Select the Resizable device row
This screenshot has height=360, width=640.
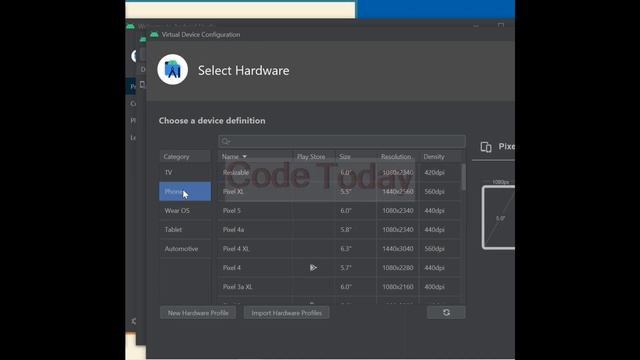340,172
